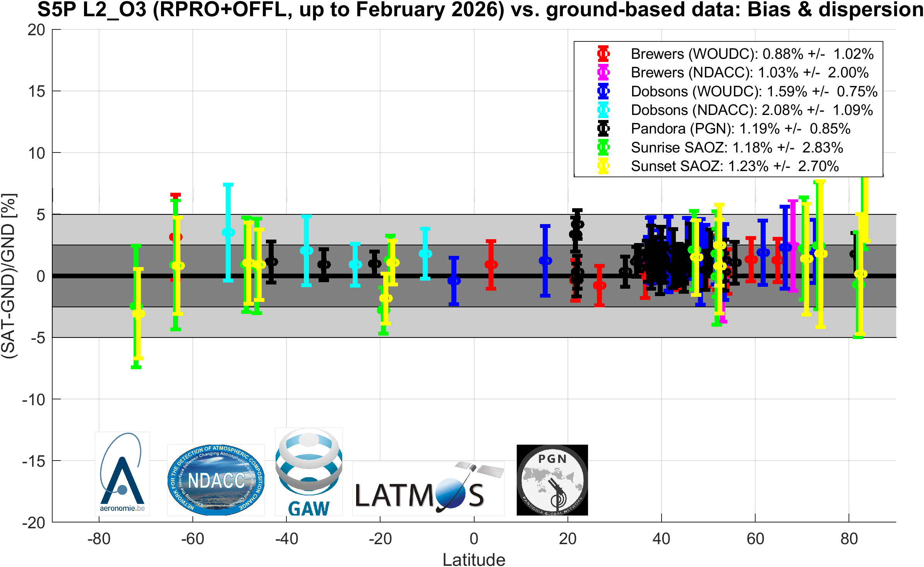Click the GAW logo
The image size is (924, 567).
point(309,472)
